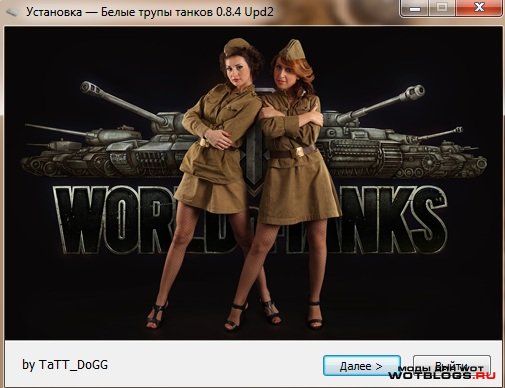505x388 pixels.
Task: Click the Далее > button
Action: click(x=362, y=366)
